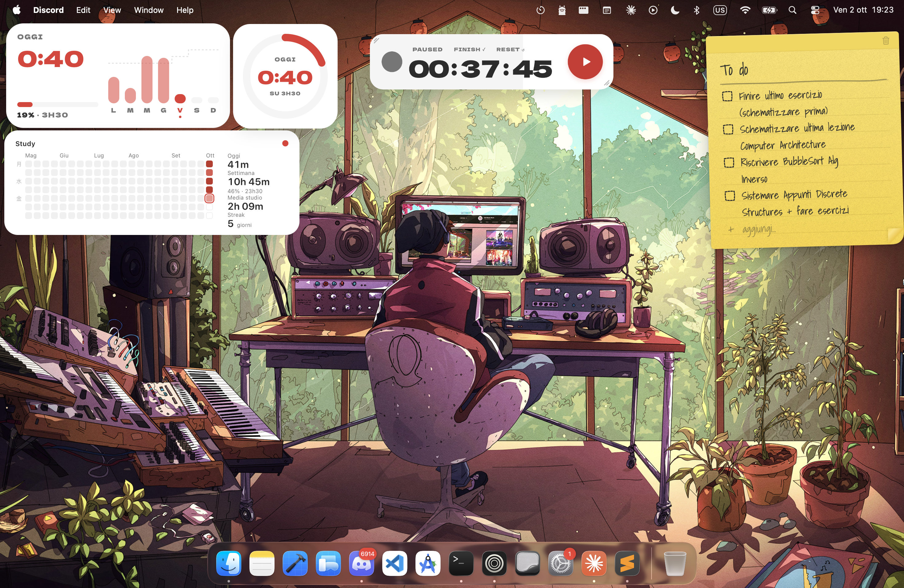The image size is (904, 588).
Task: Open Android Studio from the dock
Action: pyautogui.click(x=428, y=563)
